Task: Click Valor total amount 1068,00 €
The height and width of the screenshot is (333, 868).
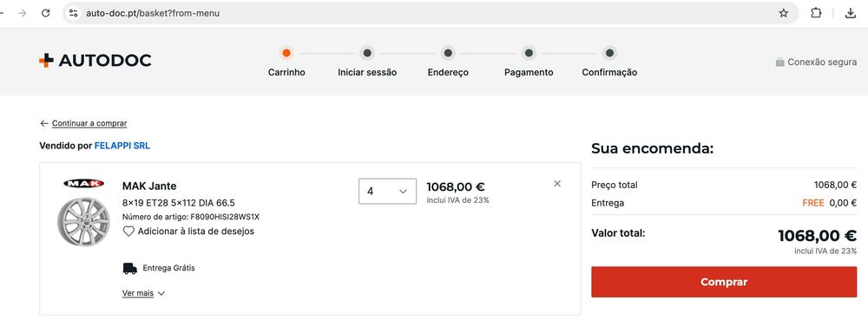Action: tap(818, 236)
